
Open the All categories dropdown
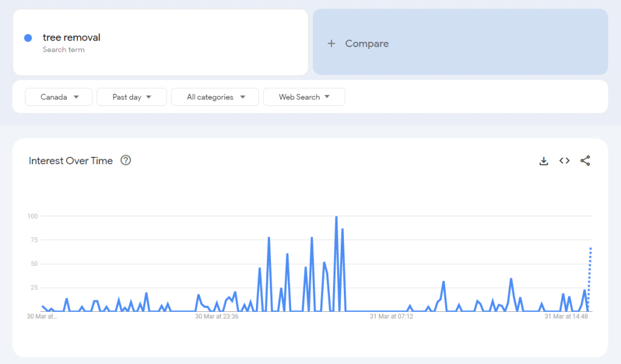point(215,97)
